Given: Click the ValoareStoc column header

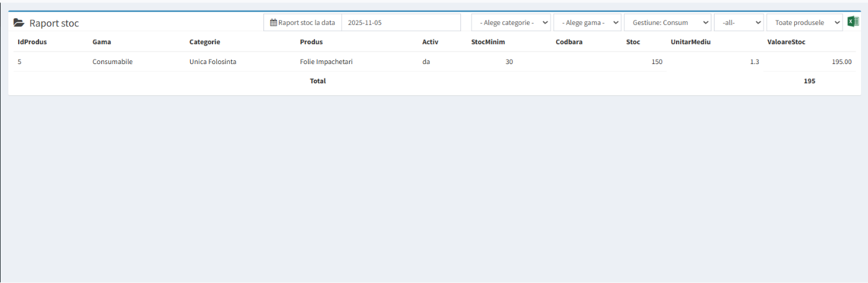Looking at the screenshot, I should pyautogui.click(x=786, y=42).
